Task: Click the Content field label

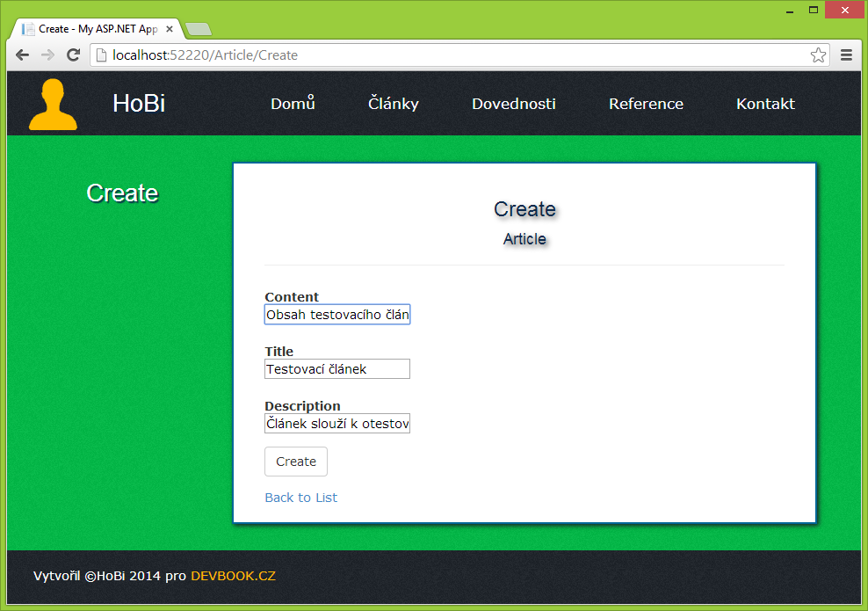Action: point(292,297)
